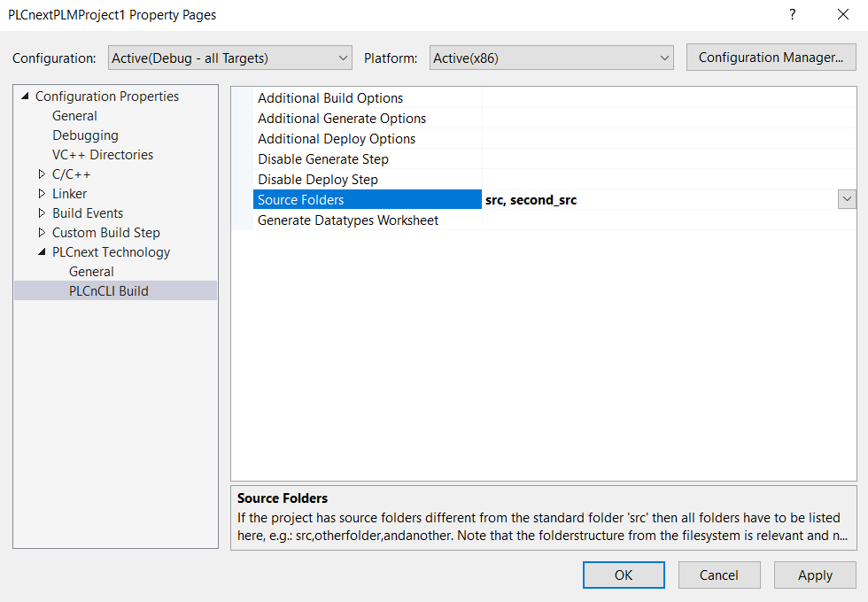Screen dimensions: 868x602
Task: Expand the Build Events node
Action: click(x=42, y=213)
